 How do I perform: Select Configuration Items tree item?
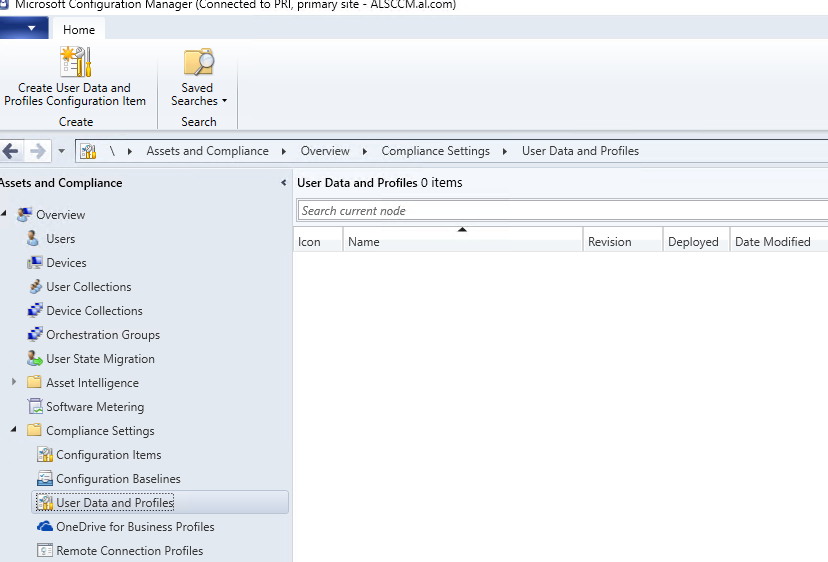coord(109,455)
